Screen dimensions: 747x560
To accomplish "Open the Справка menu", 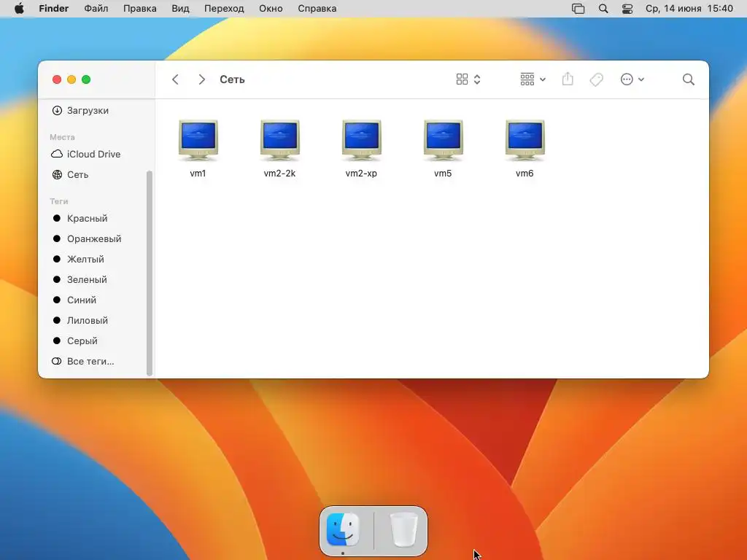I will [317, 9].
